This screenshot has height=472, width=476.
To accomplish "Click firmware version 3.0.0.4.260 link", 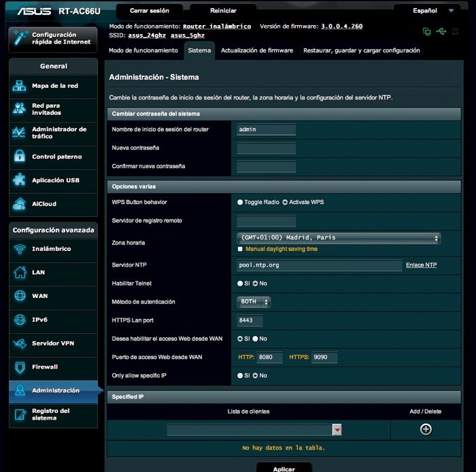I will pyautogui.click(x=341, y=27).
